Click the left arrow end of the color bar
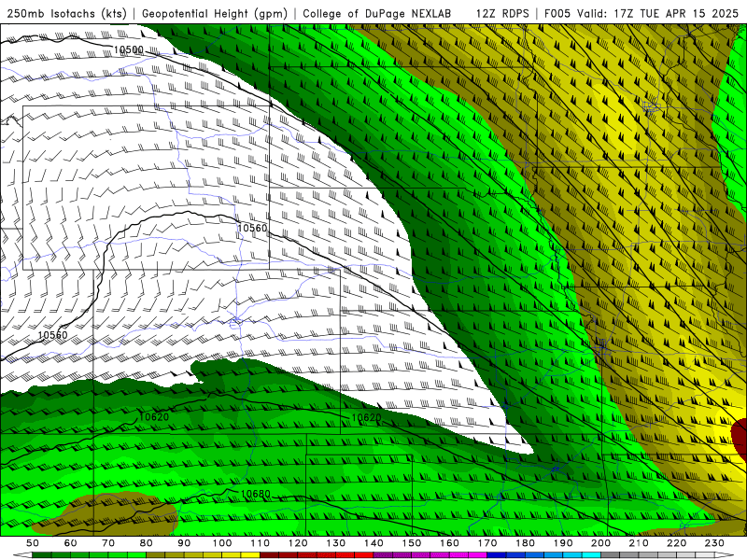Viewport: 747px width, 560px height. (x=21, y=555)
